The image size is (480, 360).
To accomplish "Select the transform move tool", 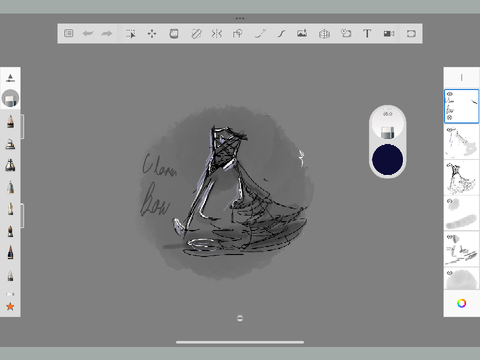I will click(x=152, y=34).
